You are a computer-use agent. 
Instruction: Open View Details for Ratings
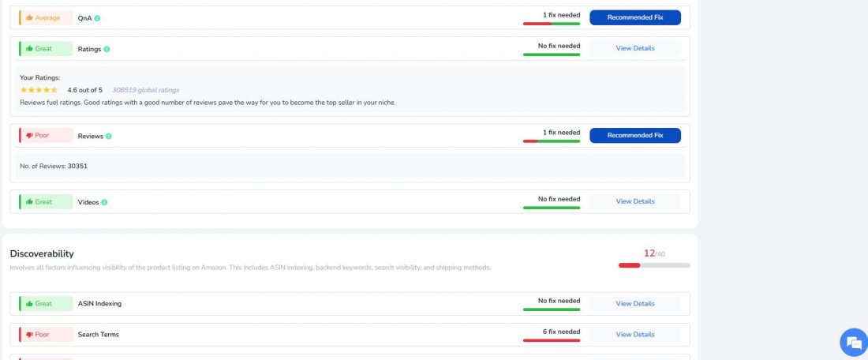(x=635, y=49)
